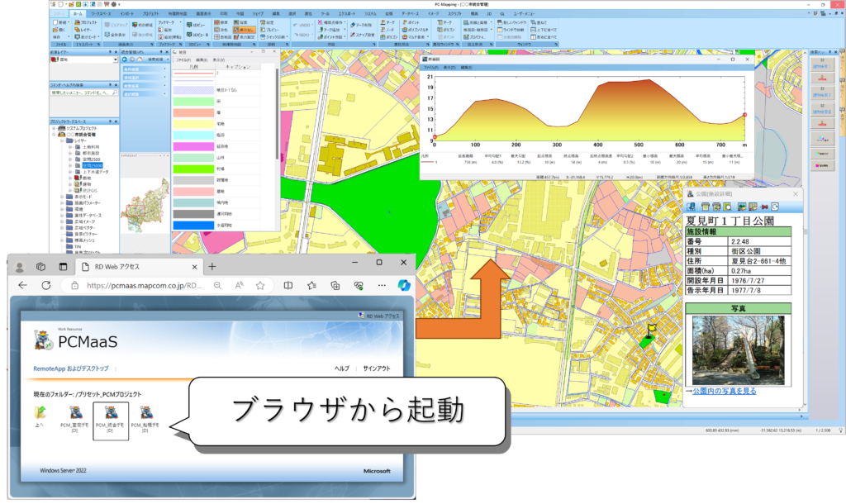Expand the 上下水道データ tree node
Image resolution: width=846 pixels, height=504 pixels.
click(70, 172)
